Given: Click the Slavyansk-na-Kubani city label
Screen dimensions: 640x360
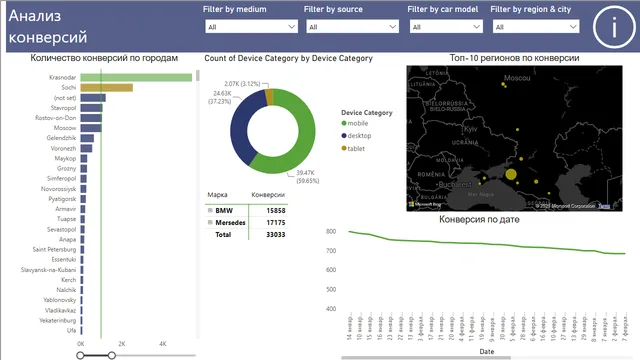Looking at the screenshot, I should point(49,270).
